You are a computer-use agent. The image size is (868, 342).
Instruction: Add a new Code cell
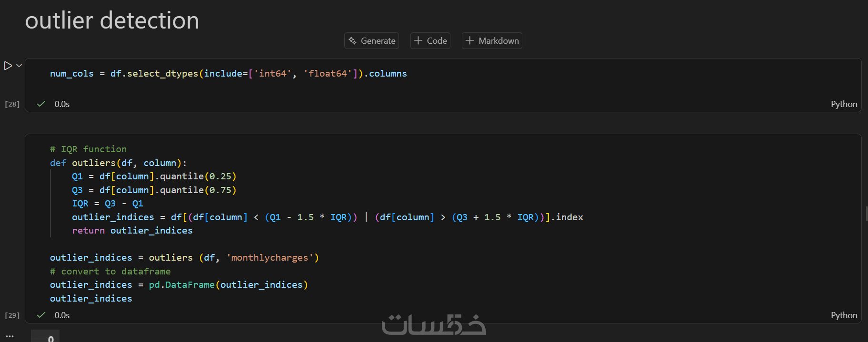pos(430,41)
